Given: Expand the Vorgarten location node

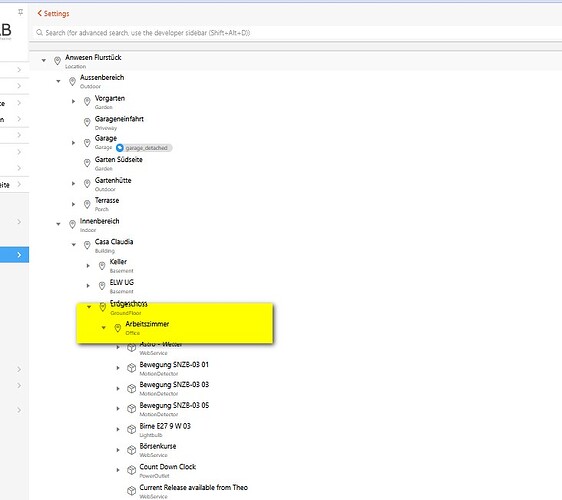Looking at the screenshot, I should (73, 102).
